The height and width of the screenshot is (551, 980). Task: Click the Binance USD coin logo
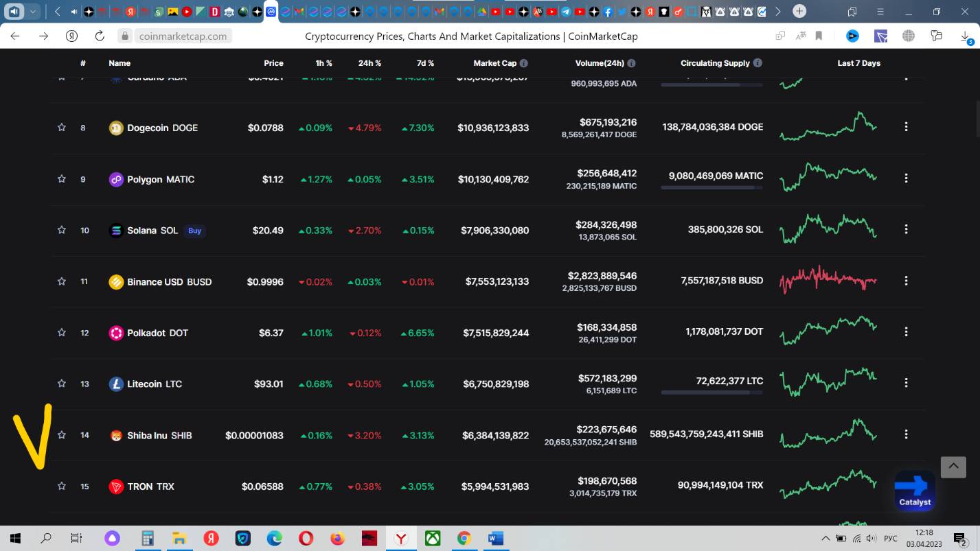pyautogui.click(x=116, y=282)
